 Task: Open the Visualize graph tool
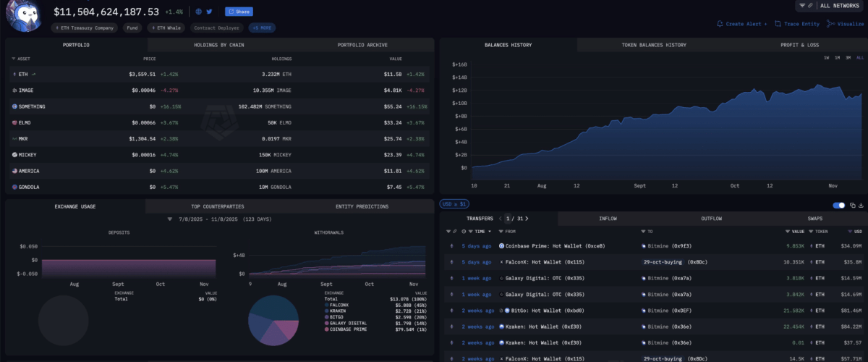coord(845,23)
